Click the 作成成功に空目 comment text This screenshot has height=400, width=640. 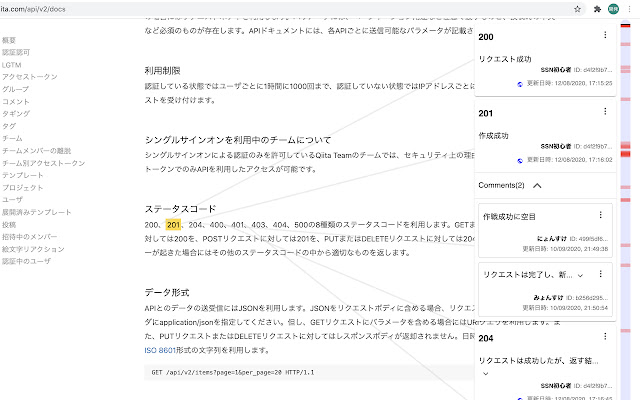click(509, 217)
